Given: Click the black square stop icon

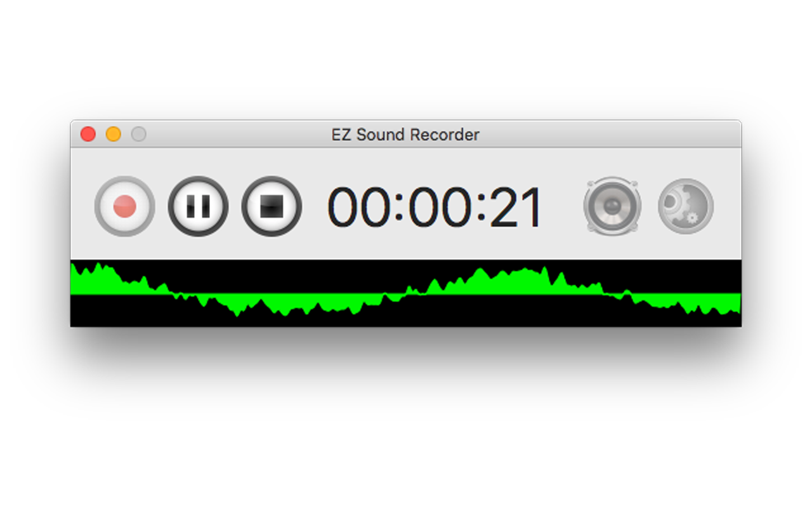Looking at the screenshot, I should (272, 206).
